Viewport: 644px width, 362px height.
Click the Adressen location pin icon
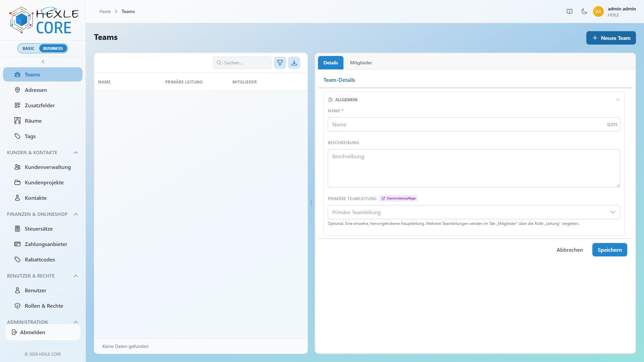(x=17, y=90)
